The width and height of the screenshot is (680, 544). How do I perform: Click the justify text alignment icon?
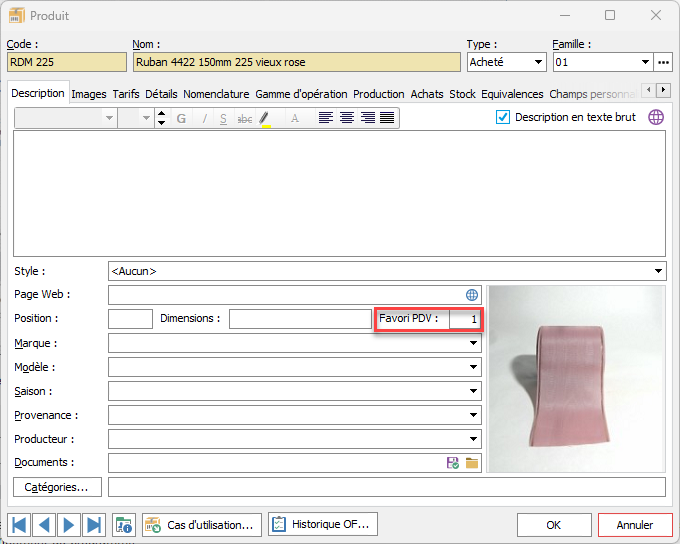[x=387, y=118]
